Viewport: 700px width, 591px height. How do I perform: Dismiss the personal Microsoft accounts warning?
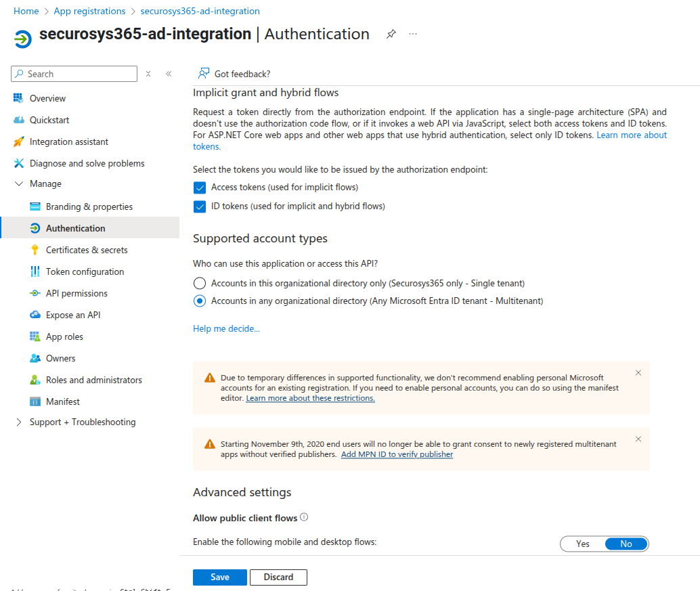[x=638, y=373]
